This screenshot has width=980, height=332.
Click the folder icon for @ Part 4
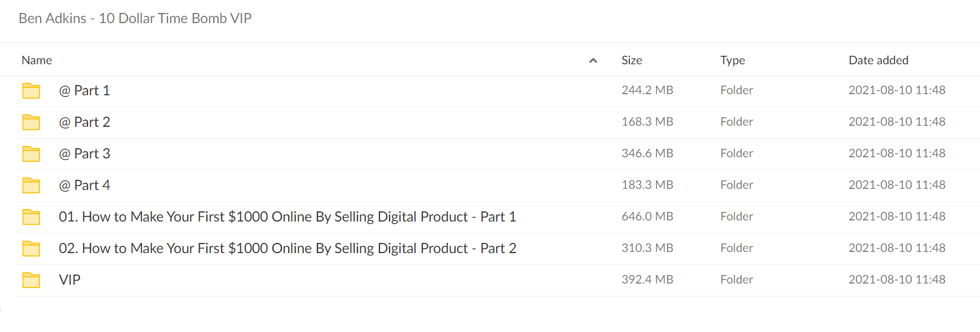[31, 185]
